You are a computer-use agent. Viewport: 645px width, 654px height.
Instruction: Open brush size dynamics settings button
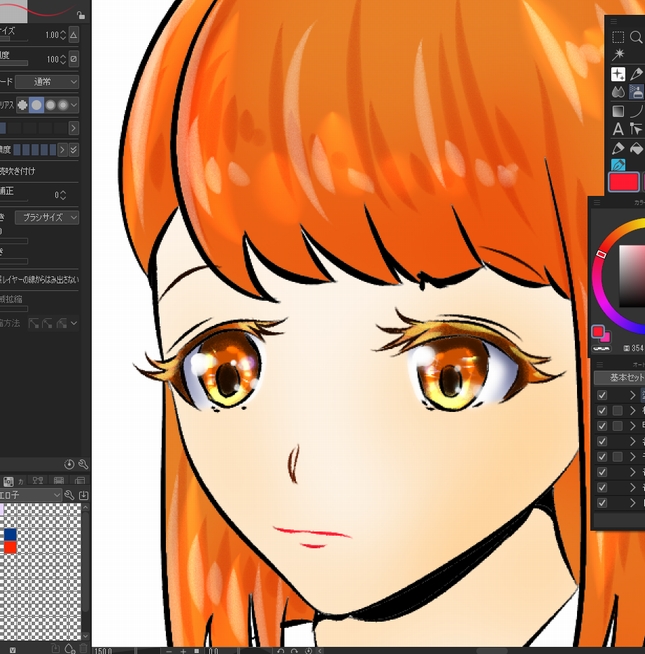point(73,35)
